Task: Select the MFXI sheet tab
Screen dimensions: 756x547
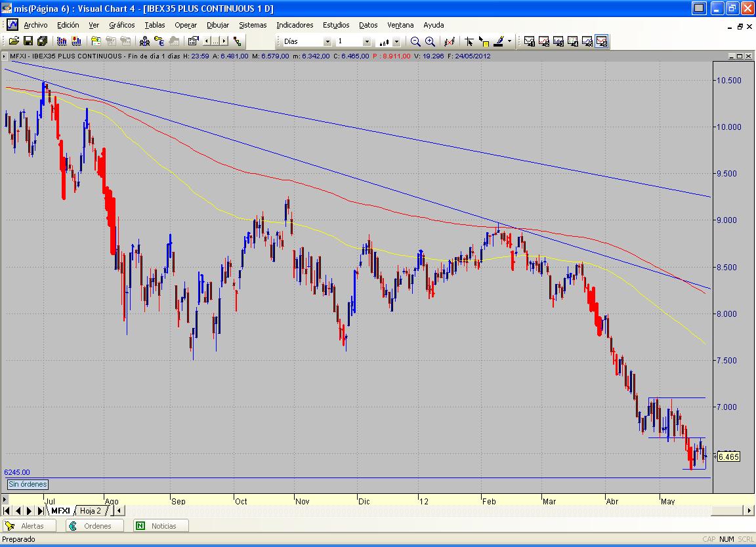Action: 60,510
